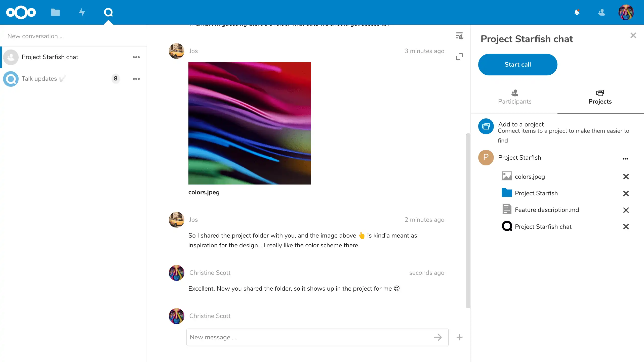Remove colors.jpeg from project
644x362 pixels.
(x=626, y=176)
